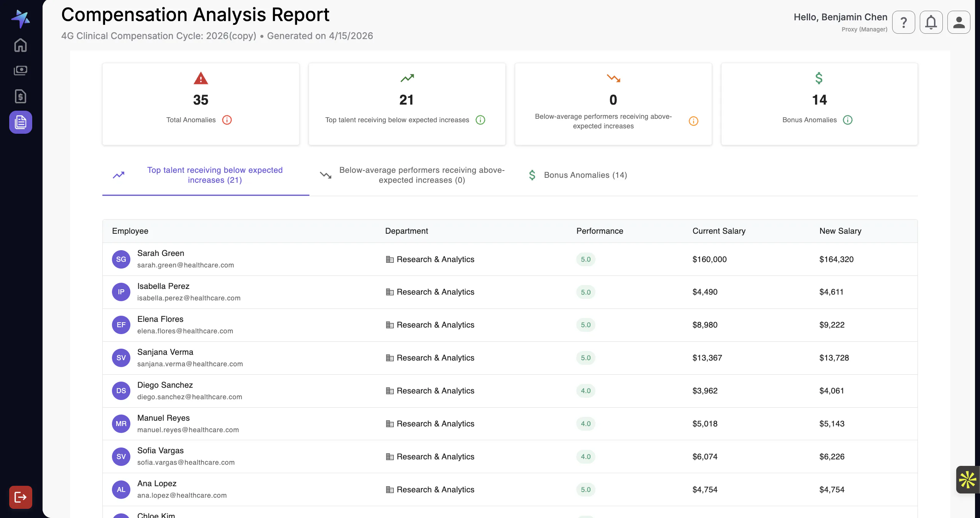Viewport: 980px width, 518px height.
Task: Switch to Top talent receiving below expected increases tab
Action: pos(206,175)
